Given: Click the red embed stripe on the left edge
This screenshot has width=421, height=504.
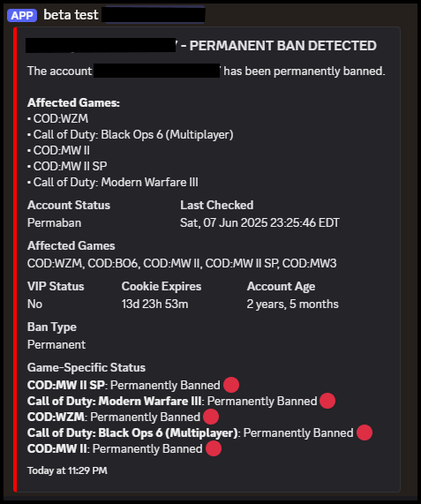Looking at the screenshot, I should click(15, 259).
